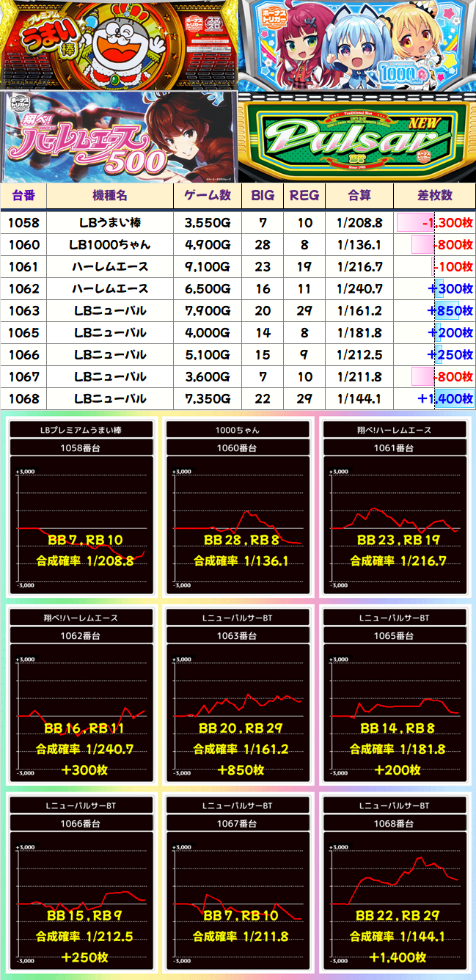
Task: Click the 1000ちゃん anime girls banner
Action: 357,44
